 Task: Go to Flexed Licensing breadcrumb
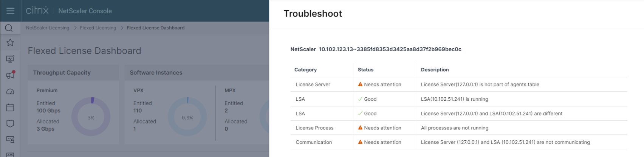(x=98, y=28)
